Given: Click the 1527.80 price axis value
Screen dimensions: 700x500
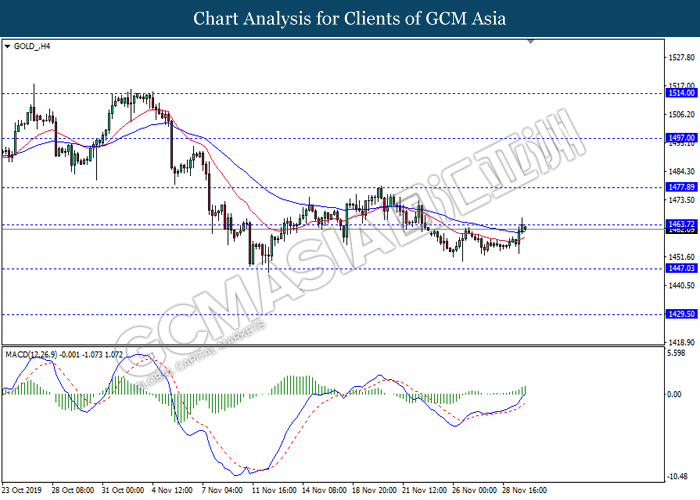Looking at the screenshot, I should pyautogui.click(x=681, y=57).
